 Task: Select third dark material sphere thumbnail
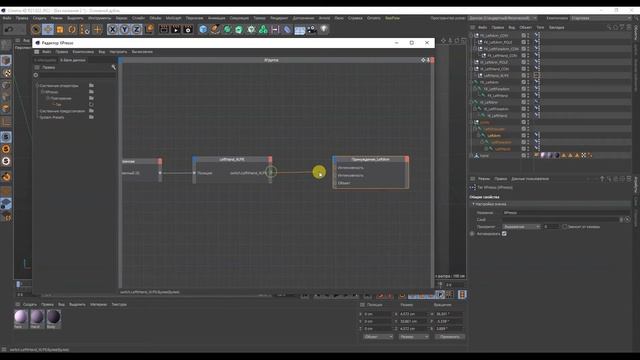53,317
